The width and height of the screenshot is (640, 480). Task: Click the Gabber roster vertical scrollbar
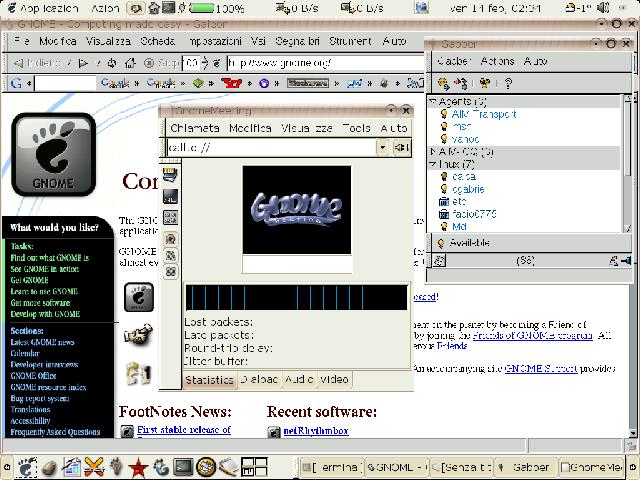628,163
